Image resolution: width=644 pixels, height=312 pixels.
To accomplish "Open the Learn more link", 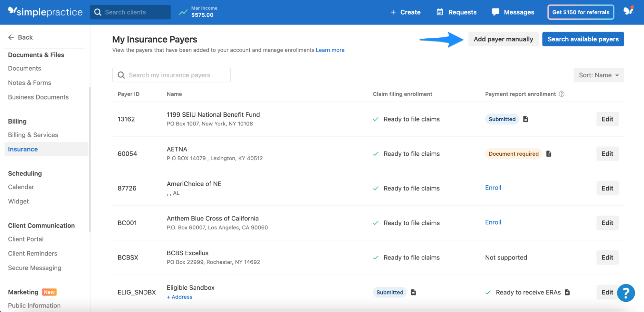I will click(330, 50).
